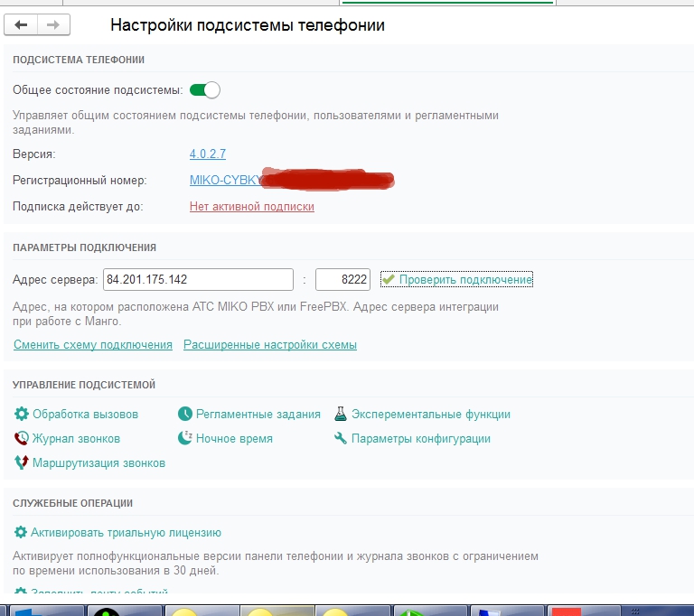Click the clock icon for Регламентные задания
This screenshot has width=694, height=616.
(x=185, y=415)
